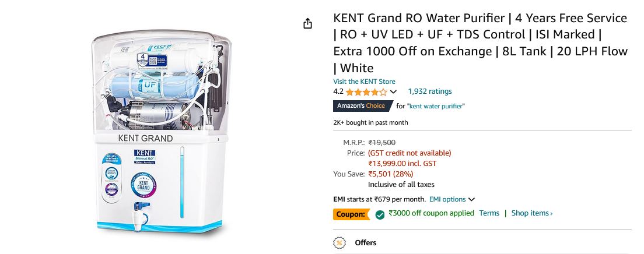The height and width of the screenshot is (254, 644).
Task: Click the Amazon's Choice badge
Action: 362,106
